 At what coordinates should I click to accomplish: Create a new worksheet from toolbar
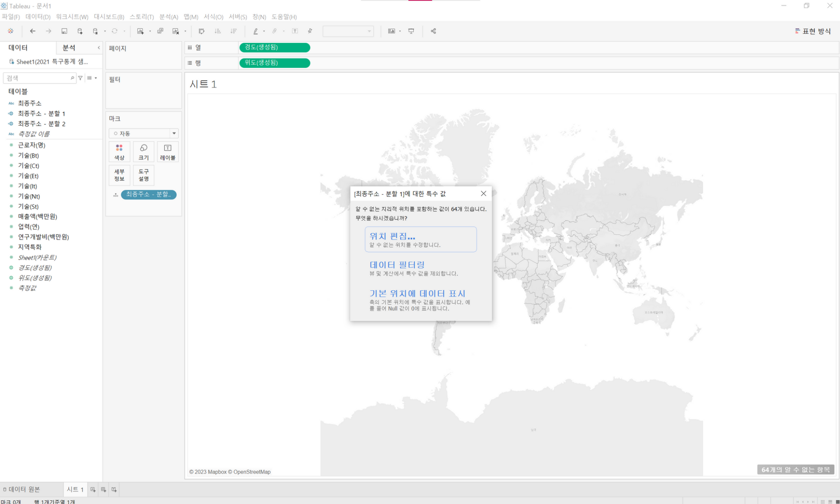point(140,31)
